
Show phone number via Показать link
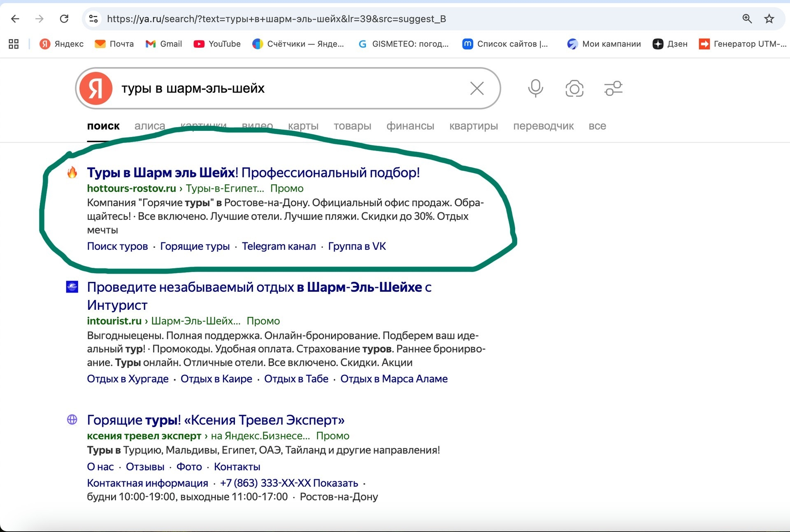coord(335,483)
